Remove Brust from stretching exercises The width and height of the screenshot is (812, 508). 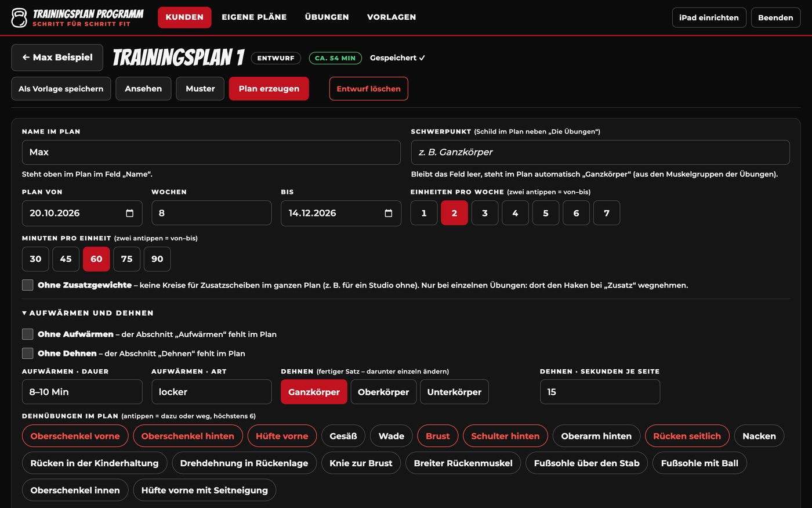(x=438, y=436)
